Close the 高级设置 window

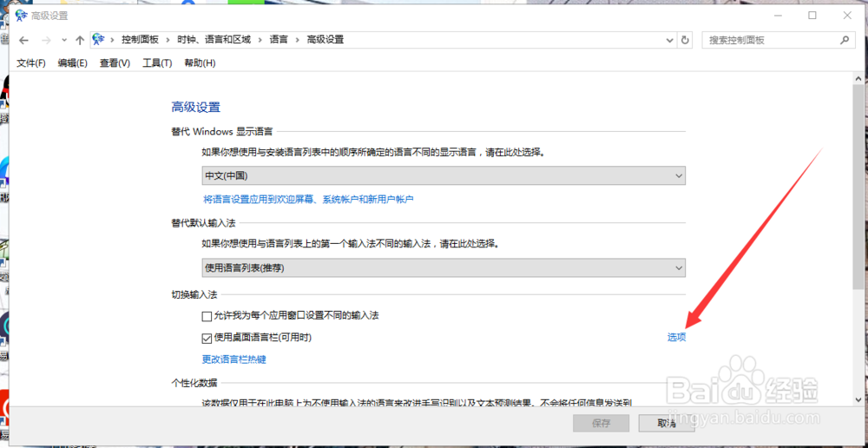coord(847,16)
